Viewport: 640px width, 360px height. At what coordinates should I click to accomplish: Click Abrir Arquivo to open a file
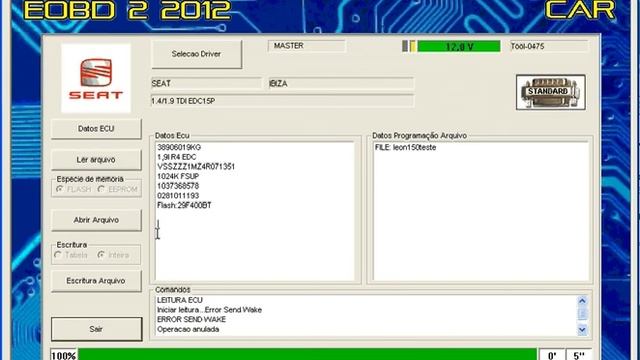(96, 220)
